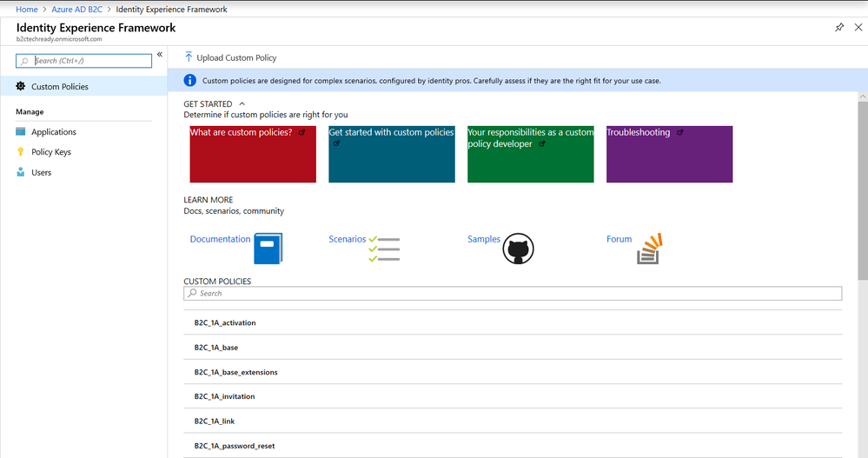This screenshot has width=868, height=458.
Task: Click Upload Custom Policy button
Action: [230, 57]
